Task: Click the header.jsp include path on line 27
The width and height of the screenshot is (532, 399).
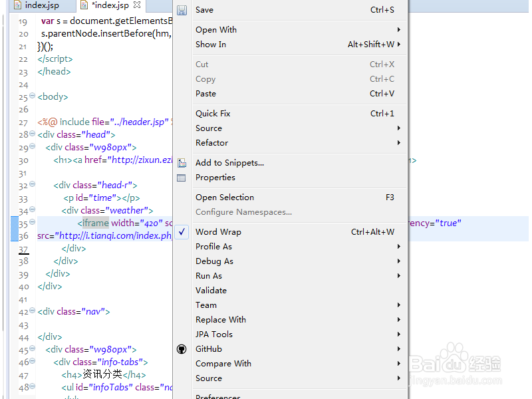Action: (x=140, y=122)
